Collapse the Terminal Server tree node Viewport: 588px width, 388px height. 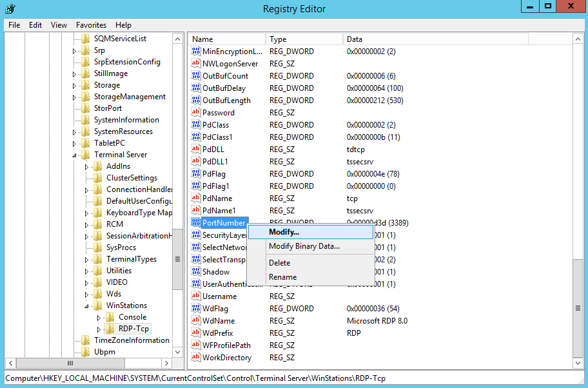[x=75, y=155]
